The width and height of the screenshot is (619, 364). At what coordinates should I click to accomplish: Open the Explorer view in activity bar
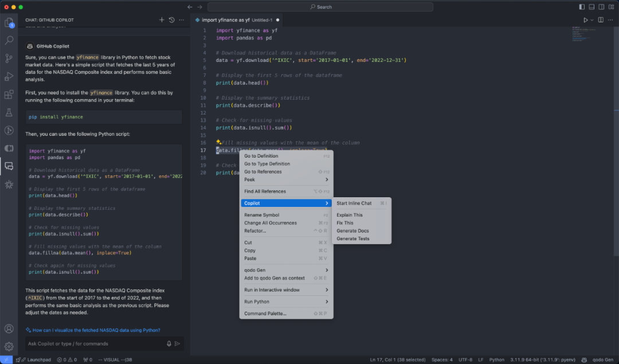click(9, 23)
